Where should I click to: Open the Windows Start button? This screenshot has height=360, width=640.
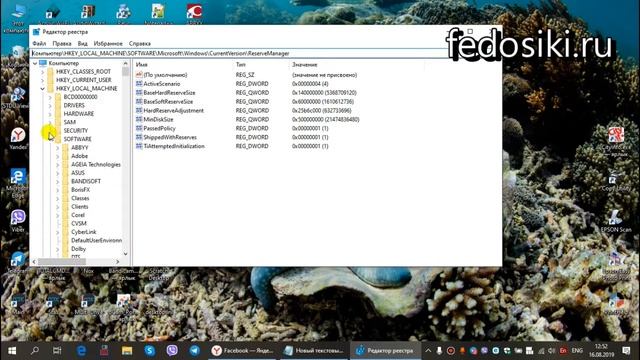(12, 351)
